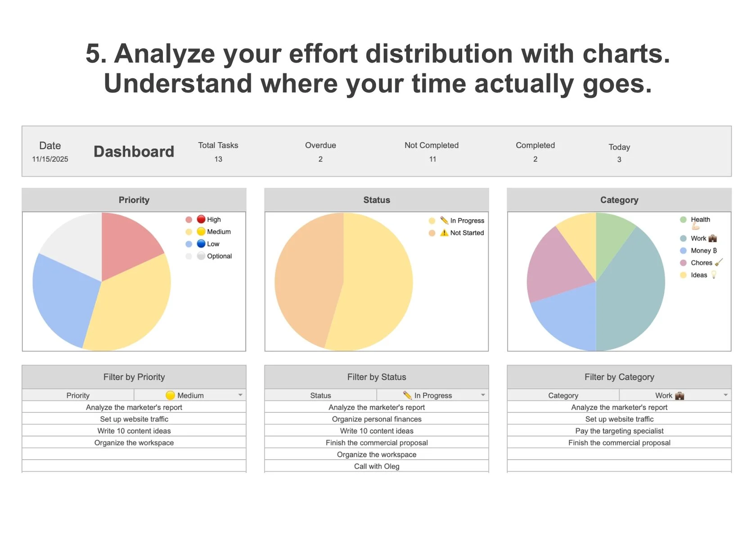Image resolution: width=756 pixels, height=533 pixels.
Task: Click the blue Low priority legend icon
Action: 201,244
